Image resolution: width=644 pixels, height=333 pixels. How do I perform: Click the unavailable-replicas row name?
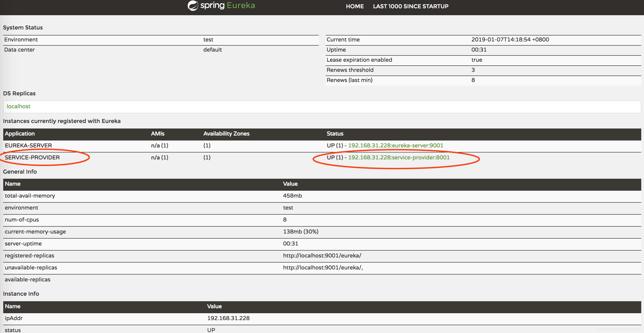pos(31,268)
